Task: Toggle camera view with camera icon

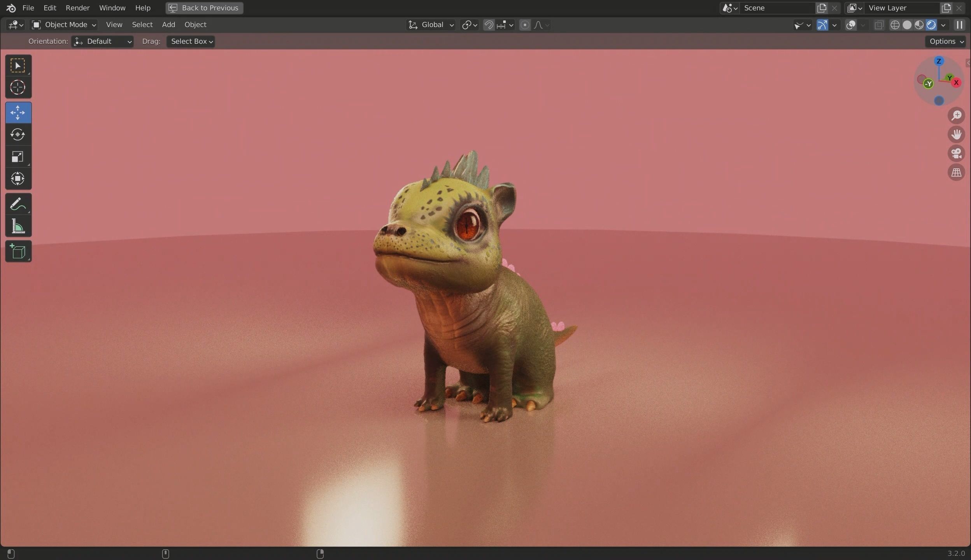Action: coord(956,153)
